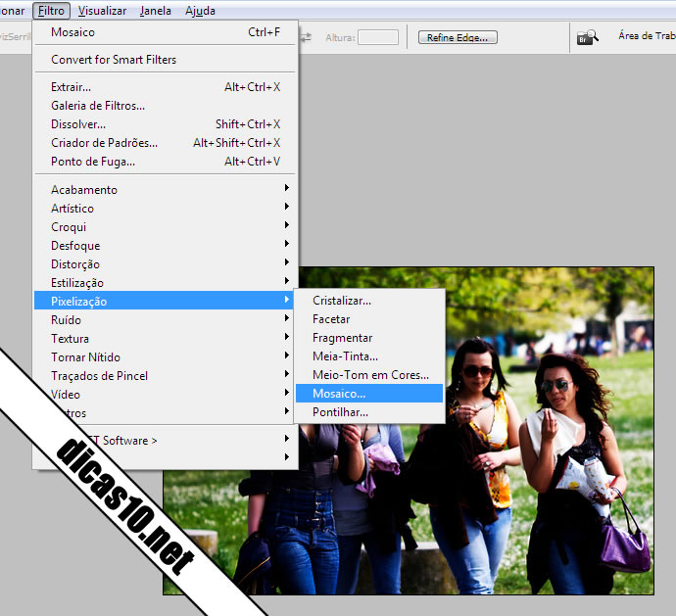
Task: Click the Refine Edge button
Action: tap(458, 37)
